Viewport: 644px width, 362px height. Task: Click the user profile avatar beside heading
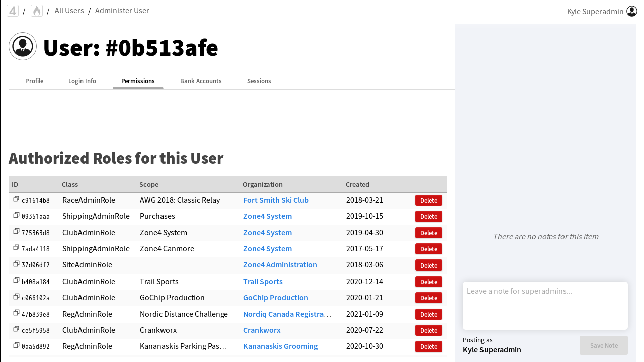[x=23, y=46]
